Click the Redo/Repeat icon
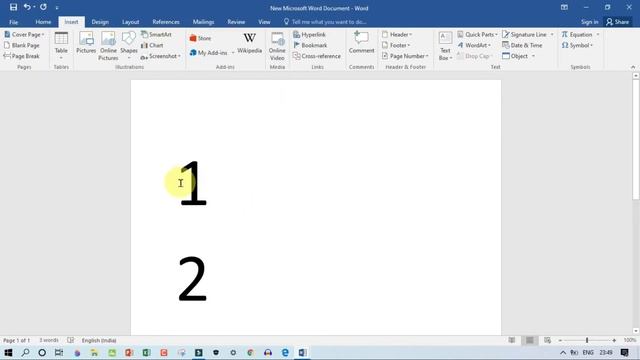The height and width of the screenshot is (360, 640). tap(43, 7)
